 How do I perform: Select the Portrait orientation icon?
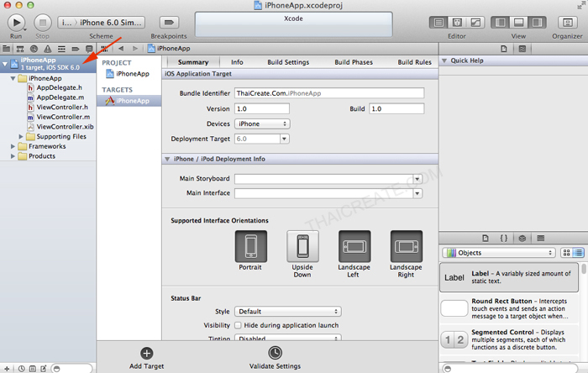pos(250,246)
